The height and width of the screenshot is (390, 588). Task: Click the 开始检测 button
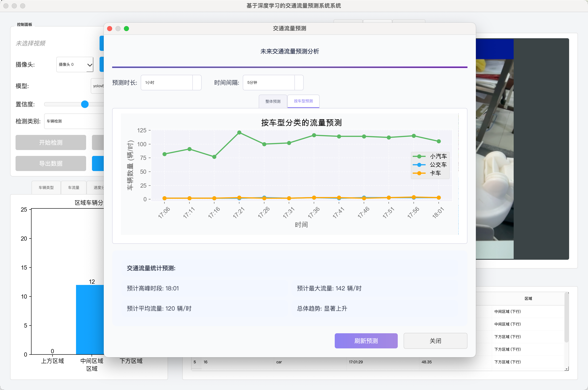coord(51,142)
